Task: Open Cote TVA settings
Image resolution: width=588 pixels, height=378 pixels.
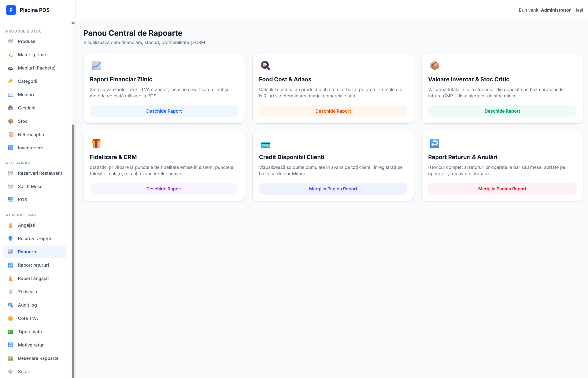Action: pyautogui.click(x=35, y=318)
